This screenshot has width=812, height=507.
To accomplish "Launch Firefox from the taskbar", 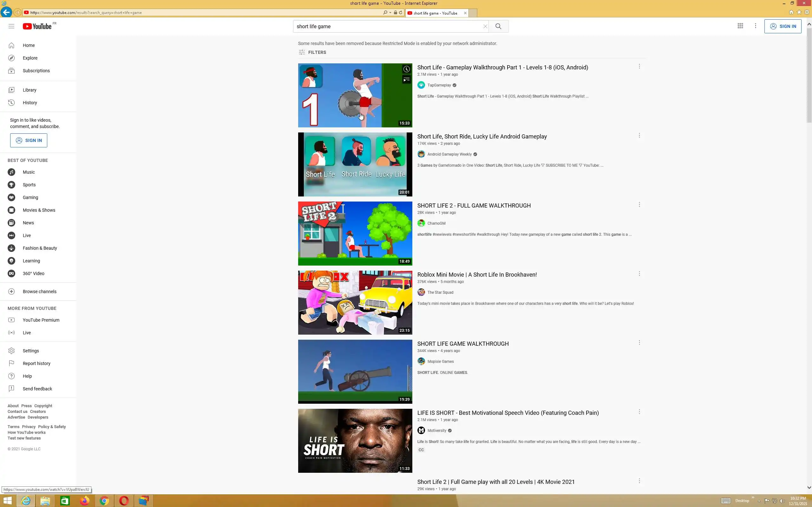I will (x=85, y=501).
